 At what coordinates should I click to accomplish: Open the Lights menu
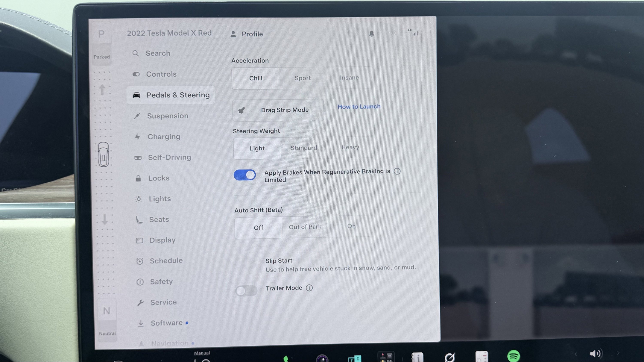click(153, 199)
